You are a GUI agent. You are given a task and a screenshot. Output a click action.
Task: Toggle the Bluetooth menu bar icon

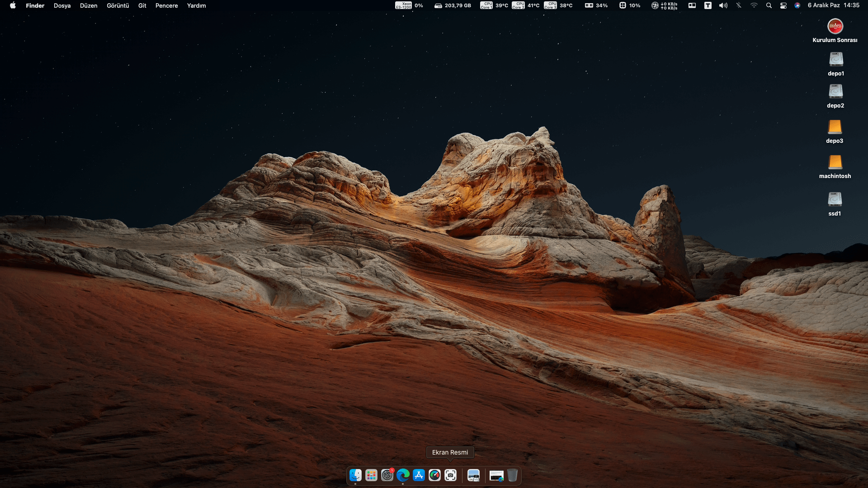coord(739,5)
